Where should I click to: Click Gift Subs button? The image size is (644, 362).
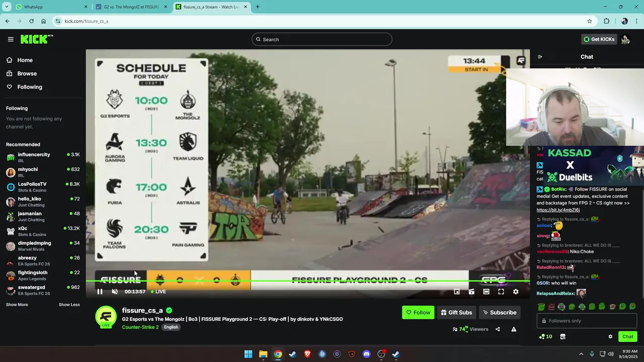click(456, 312)
